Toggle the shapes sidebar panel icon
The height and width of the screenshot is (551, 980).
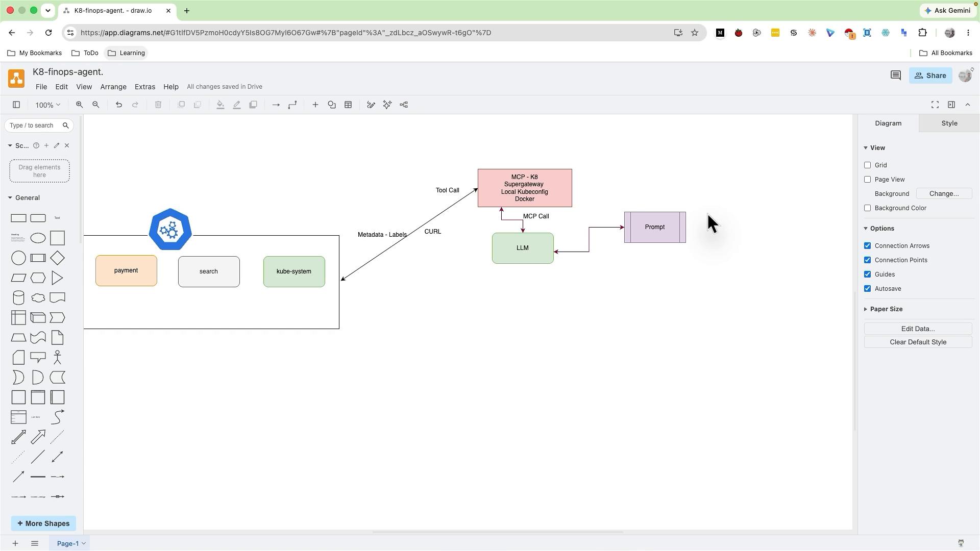point(16,105)
